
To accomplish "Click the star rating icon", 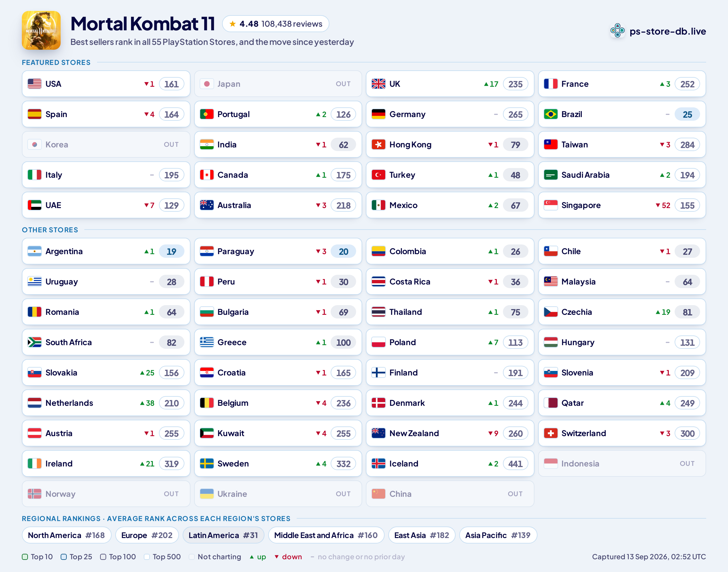I will [232, 24].
